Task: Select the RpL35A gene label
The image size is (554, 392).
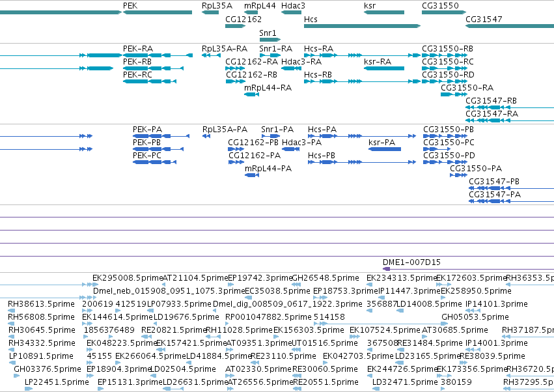Action: (x=217, y=6)
